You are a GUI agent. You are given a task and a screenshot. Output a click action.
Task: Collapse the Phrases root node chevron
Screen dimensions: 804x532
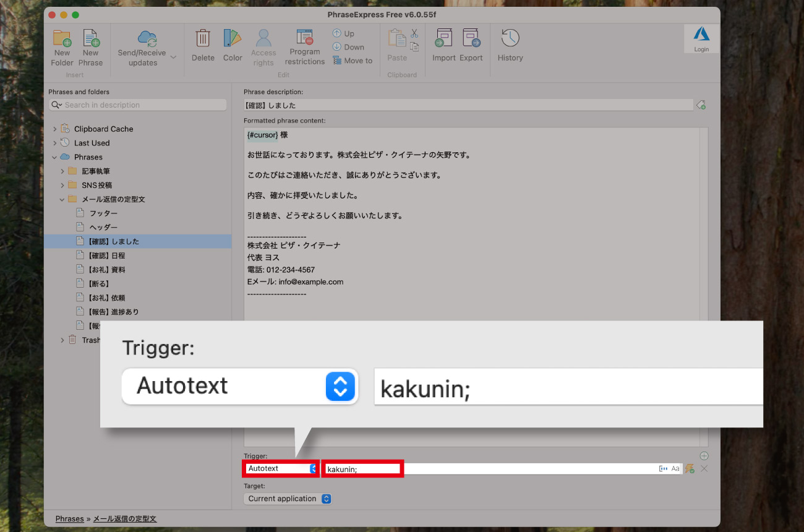pos(54,157)
